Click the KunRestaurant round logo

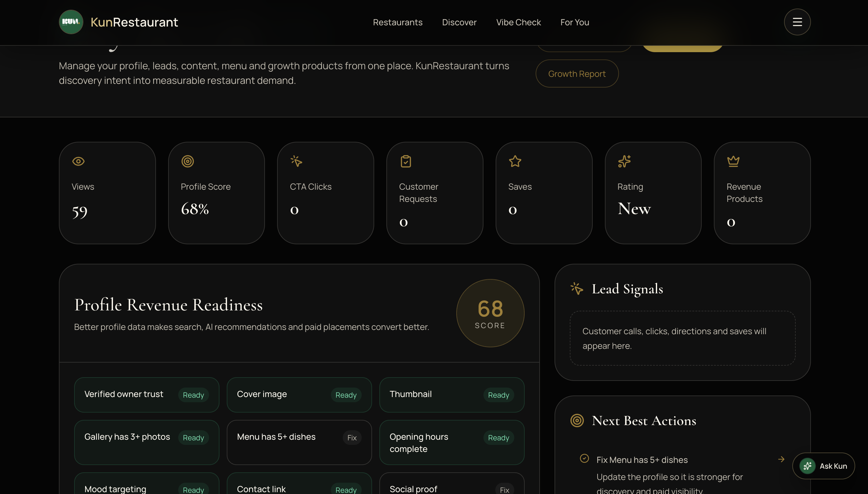[x=71, y=22]
